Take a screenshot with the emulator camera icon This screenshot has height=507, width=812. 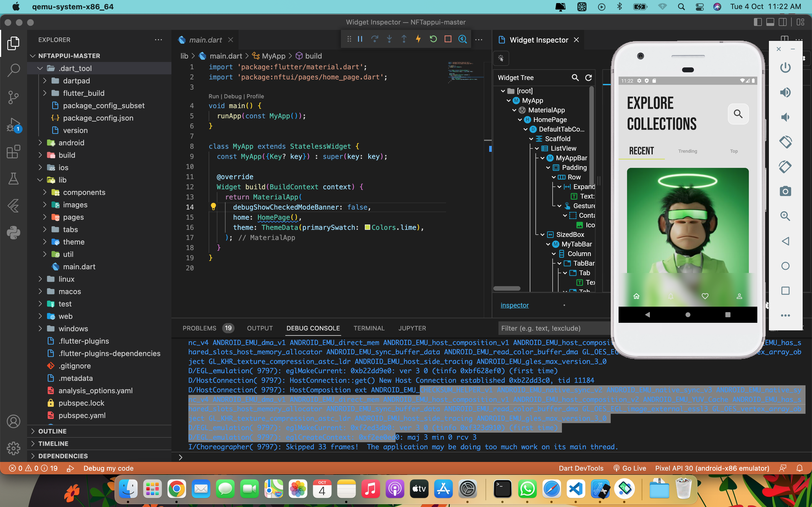[x=785, y=191]
